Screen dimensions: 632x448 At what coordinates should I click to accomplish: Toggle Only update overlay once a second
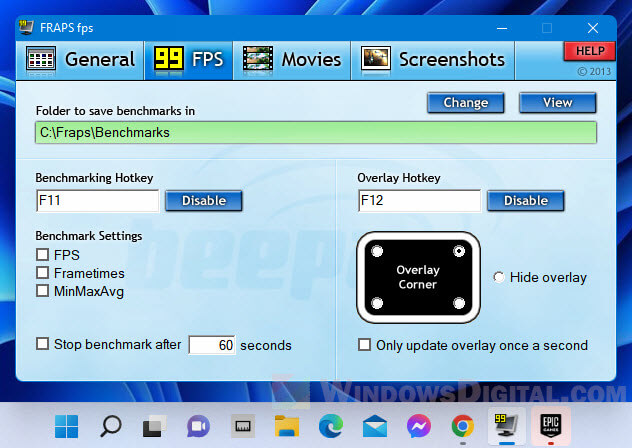click(364, 345)
